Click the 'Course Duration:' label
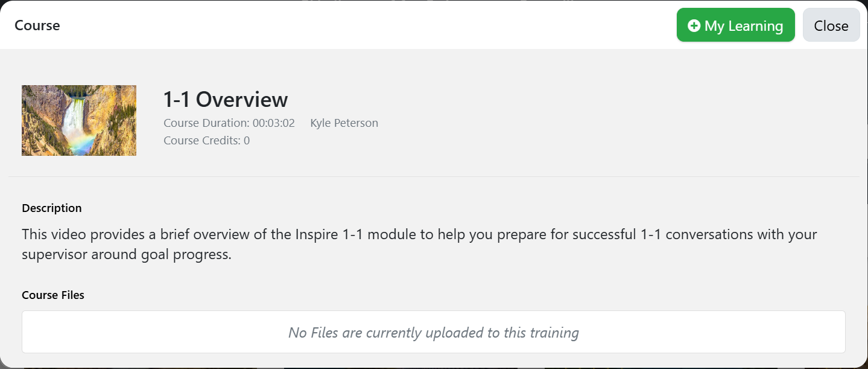Viewport: 868px width, 369px height. tap(206, 123)
